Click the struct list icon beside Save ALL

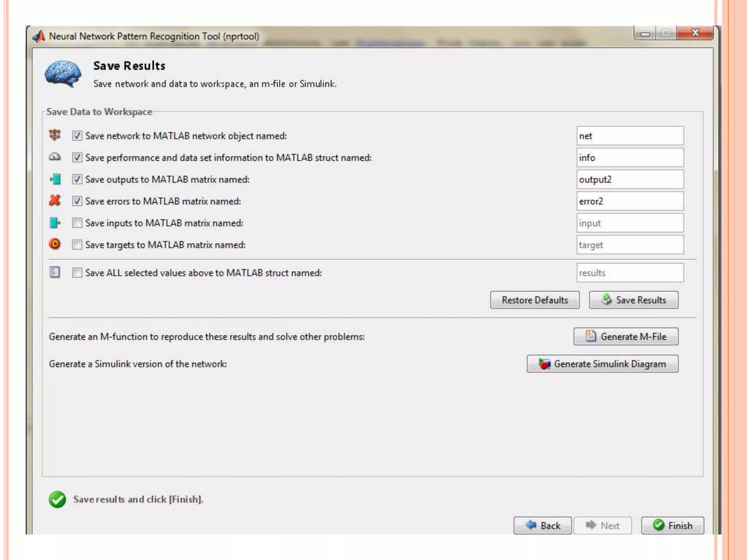pos(55,272)
